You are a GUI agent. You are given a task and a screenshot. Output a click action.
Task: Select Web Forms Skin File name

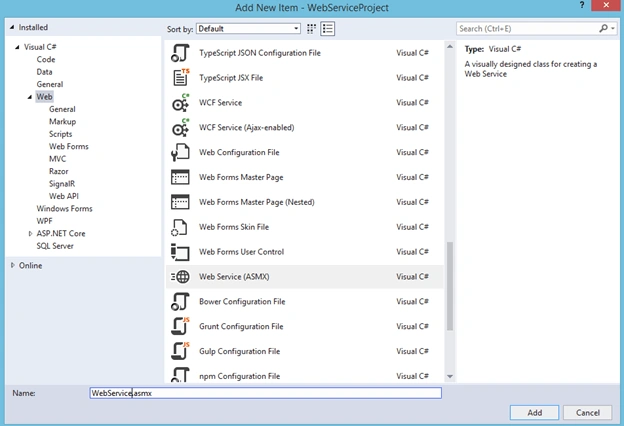coord(234,227)
